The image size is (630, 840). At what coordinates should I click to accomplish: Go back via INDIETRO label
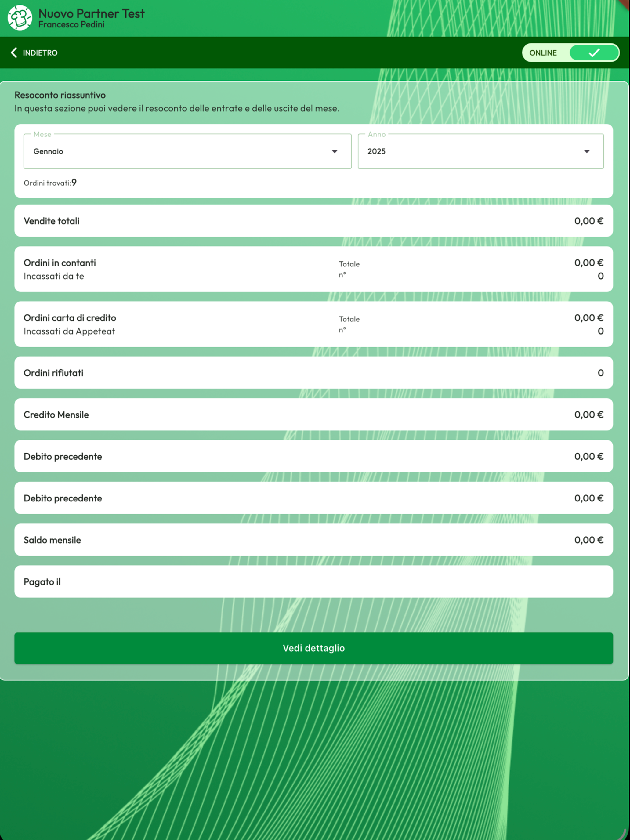[40, 53]
